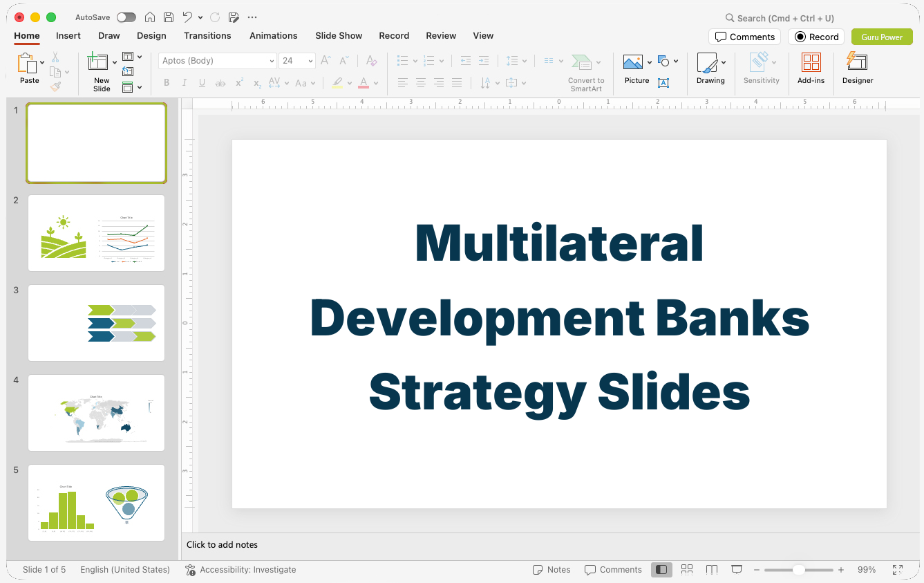Open the Draw tab

tap(109, 36)
